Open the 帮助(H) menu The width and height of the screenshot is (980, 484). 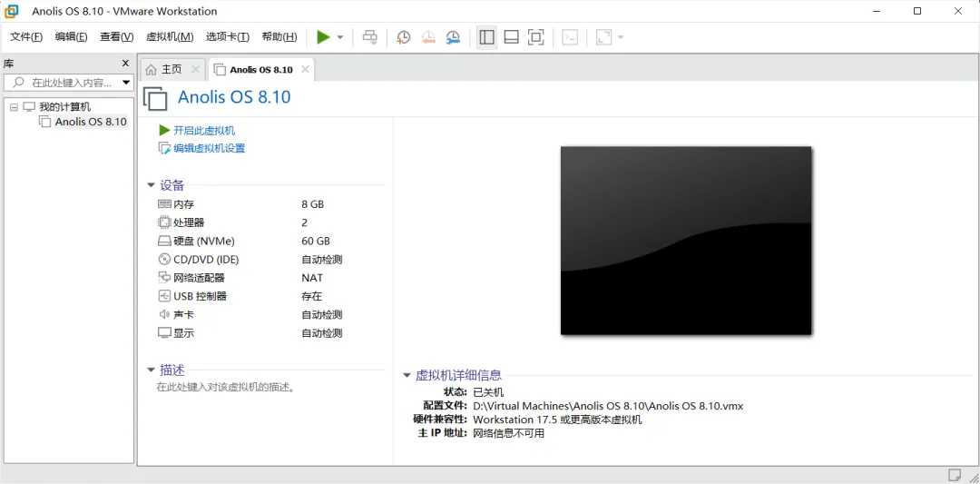(x=279, y=37)
